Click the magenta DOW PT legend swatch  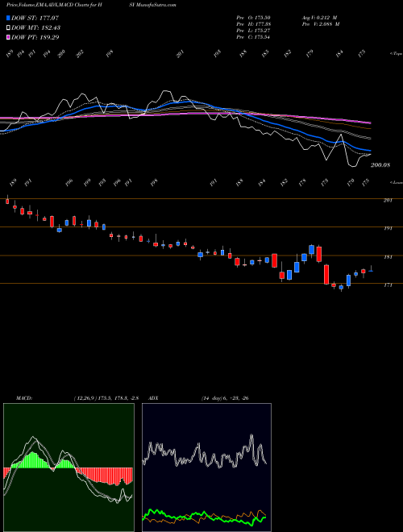click(8, 37)
